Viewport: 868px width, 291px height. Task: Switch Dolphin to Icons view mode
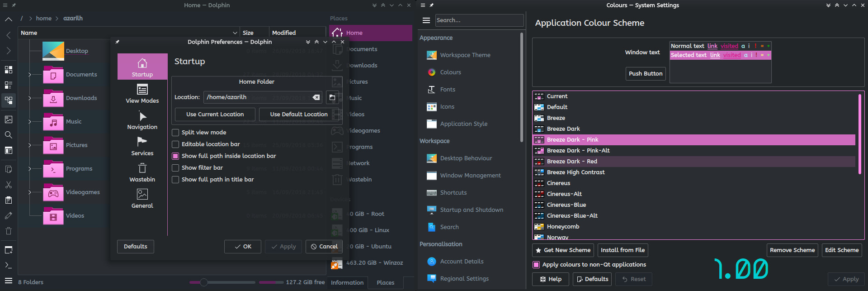[8, 70]
